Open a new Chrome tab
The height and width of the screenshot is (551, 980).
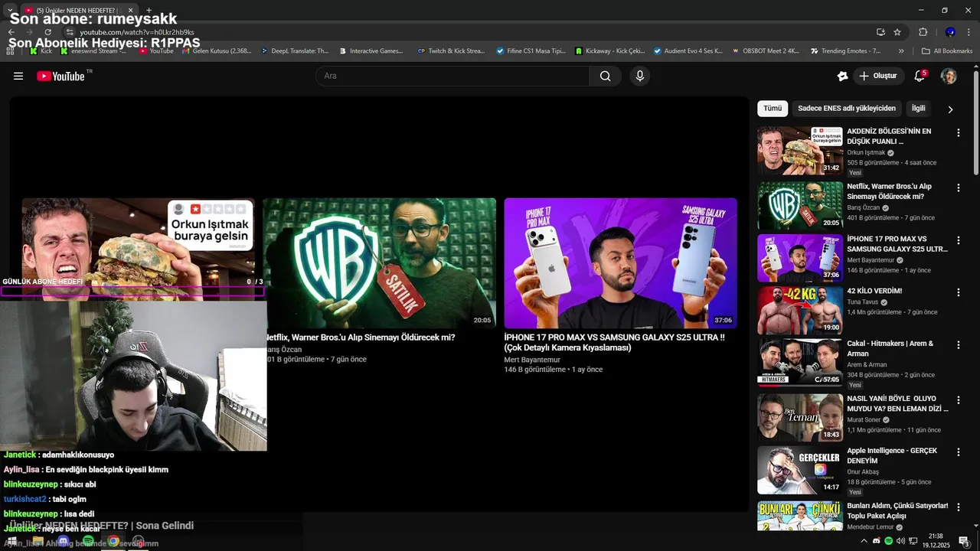(149, 10)
